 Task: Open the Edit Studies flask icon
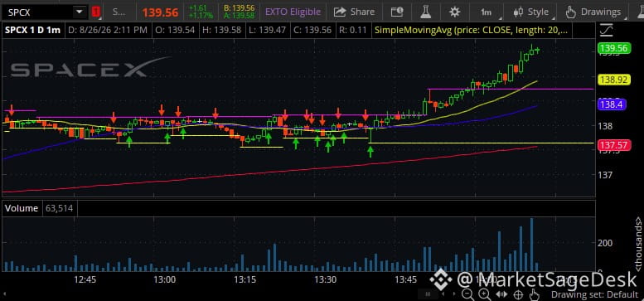click(x=425, y=12)
